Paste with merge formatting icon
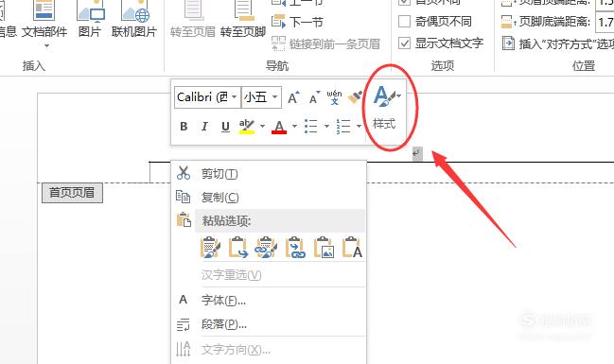The height and width of the screenshot is (364, 614). click(x=238, y=247)
